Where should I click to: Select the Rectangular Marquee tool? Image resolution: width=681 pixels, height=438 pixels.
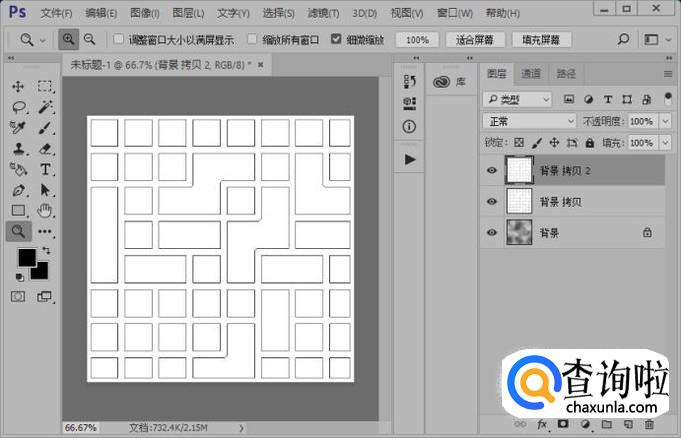tap(45, 87)
